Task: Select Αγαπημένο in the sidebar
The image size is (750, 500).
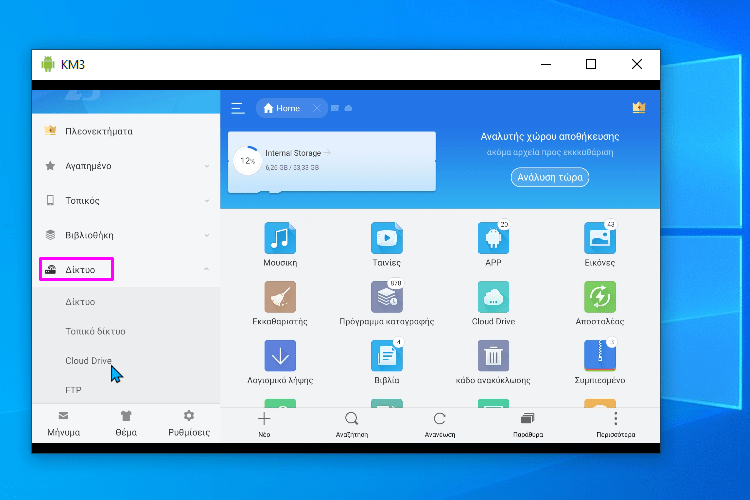Action: coord(88,166)
